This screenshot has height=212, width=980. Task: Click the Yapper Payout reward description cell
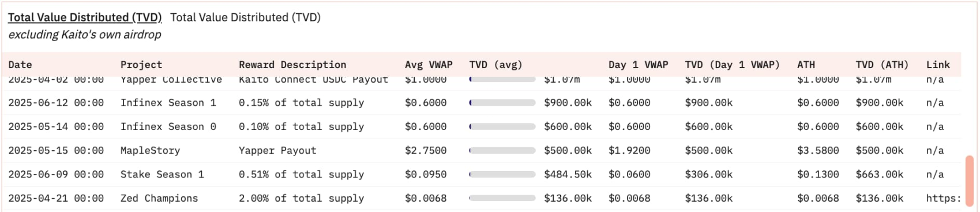pos(277,150)
